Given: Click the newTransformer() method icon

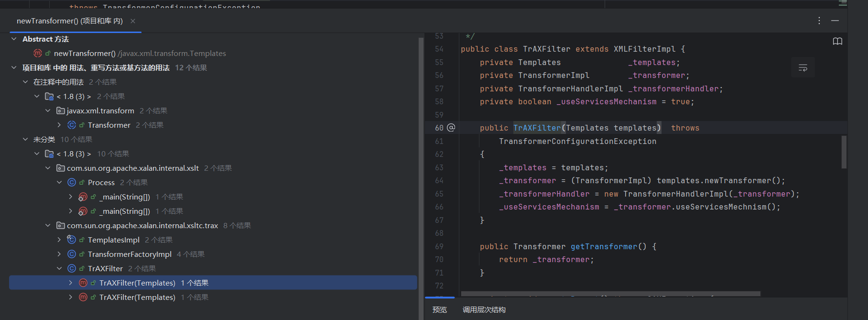Looking at the screenshot, I should [x=38, y=53].
